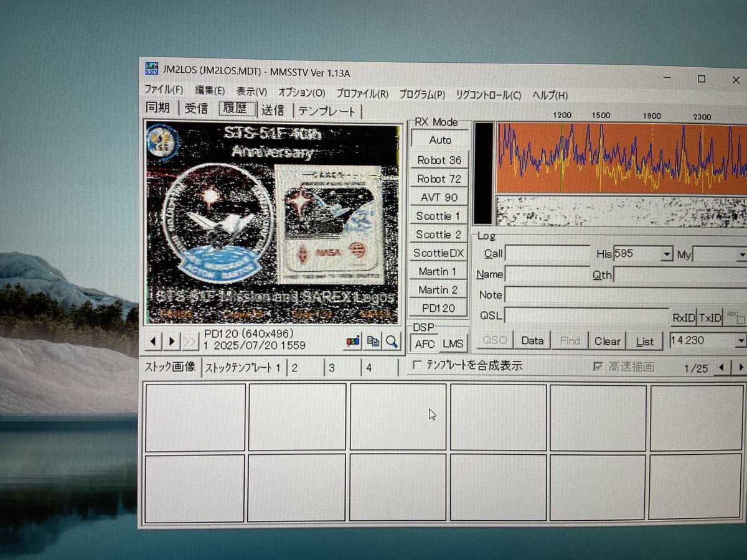Click the orange spectrum display
This screenshot has width=747, height=560.
[x=621, y=157]
